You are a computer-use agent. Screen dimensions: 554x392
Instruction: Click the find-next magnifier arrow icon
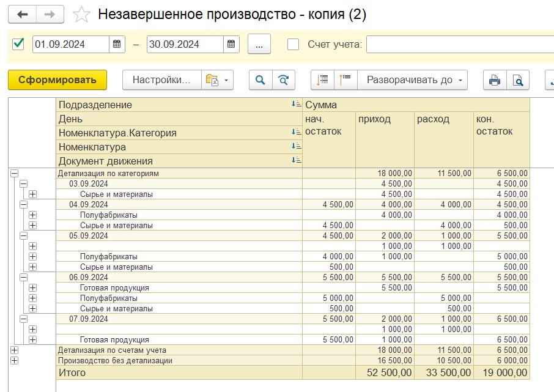click(x=283, y=80)
